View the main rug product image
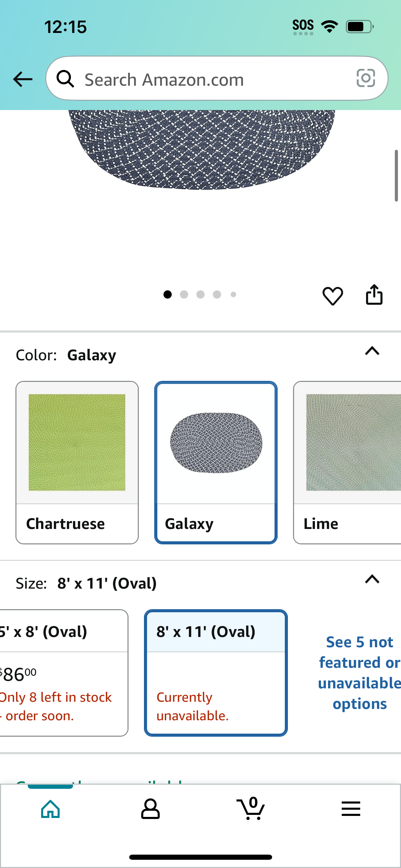The width and height of the screenshot is (401, 868). 202,150
